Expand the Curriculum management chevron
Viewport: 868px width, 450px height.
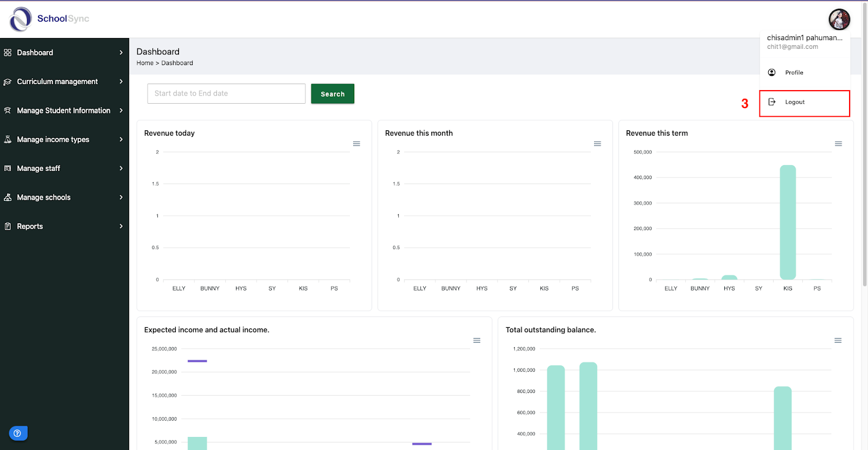coord(121,81)
